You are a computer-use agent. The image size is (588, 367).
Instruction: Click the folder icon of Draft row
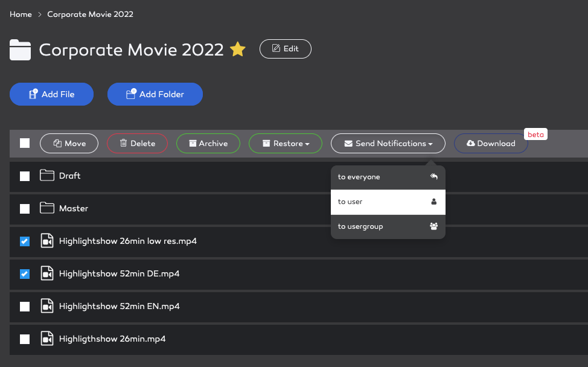click(47, 175)
